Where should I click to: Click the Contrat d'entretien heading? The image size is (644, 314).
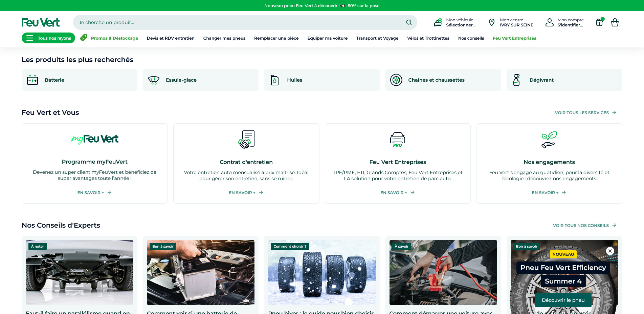coord(246,162)
